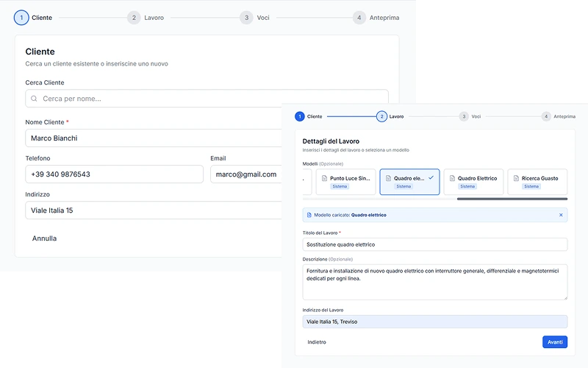This screenshot has width=588, height=368.
Task: Select the Quadro Elettrico template without checkmark
Action: [473, 182]
